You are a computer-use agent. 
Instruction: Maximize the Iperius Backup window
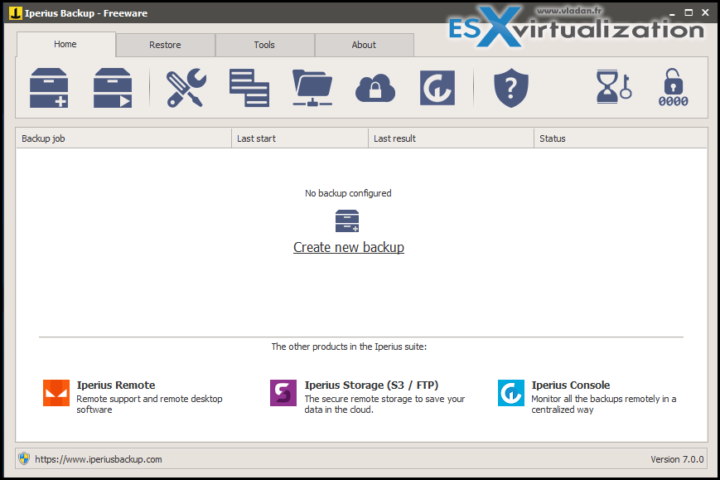pos(688,13)
